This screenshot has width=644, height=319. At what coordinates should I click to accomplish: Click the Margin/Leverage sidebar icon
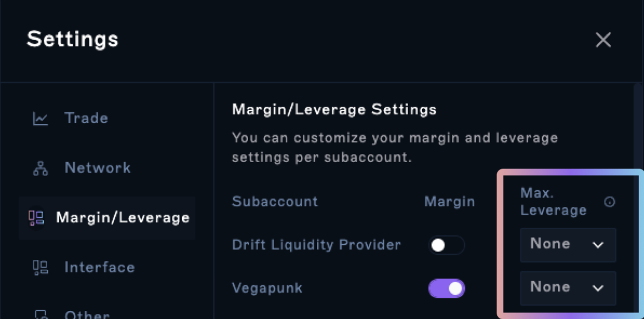(x=36, y=218)
